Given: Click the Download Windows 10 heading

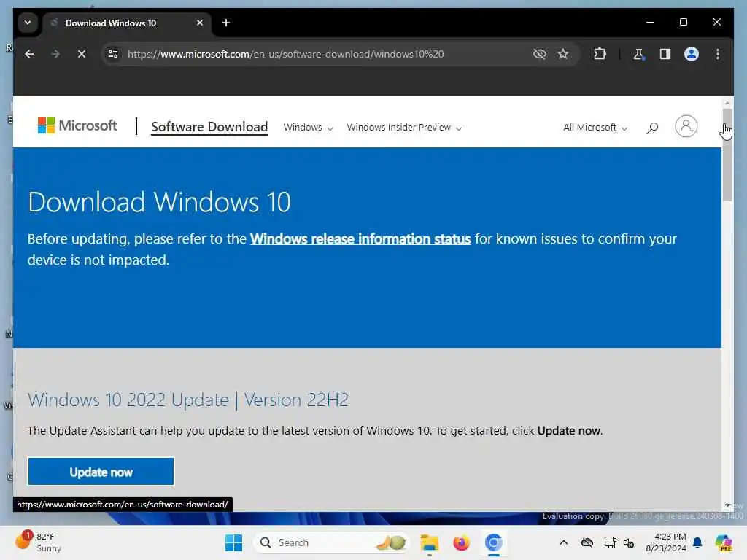Looking at the screenshot, I should [x=159, y=202].
